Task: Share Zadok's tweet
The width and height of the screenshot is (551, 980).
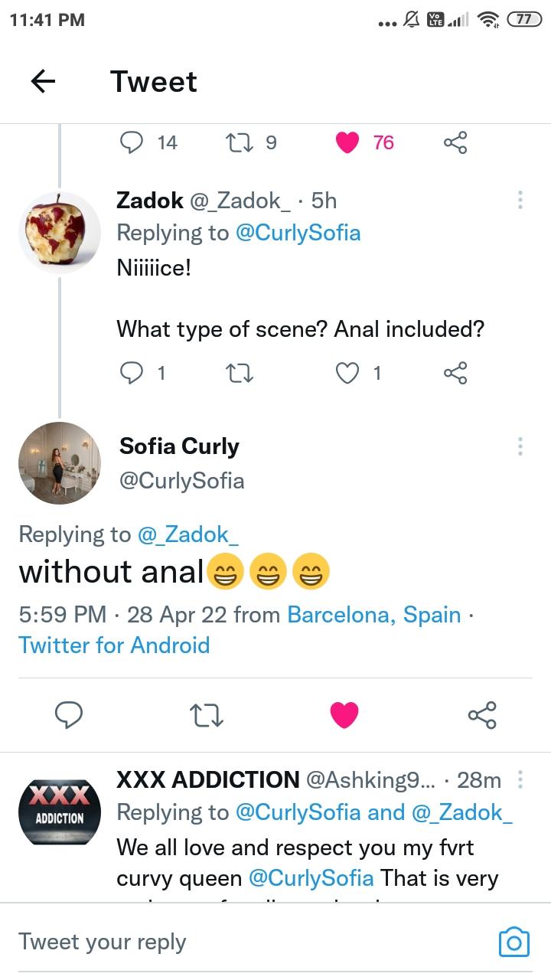Action: click(455, 373)
